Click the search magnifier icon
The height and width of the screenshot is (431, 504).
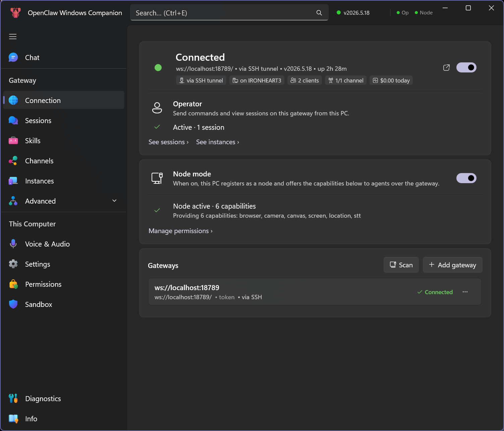pyautogui.click(x=319, y=13)
